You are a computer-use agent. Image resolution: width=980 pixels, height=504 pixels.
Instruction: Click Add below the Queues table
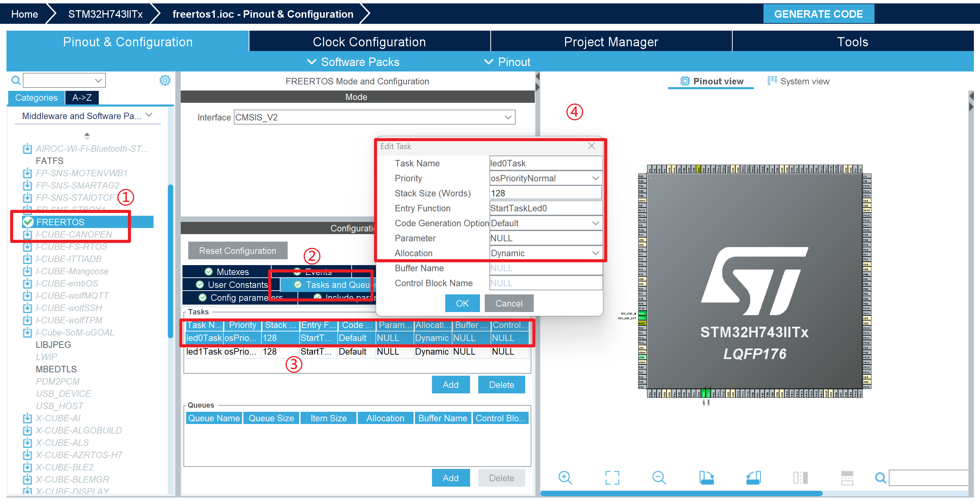coord(450,478)
